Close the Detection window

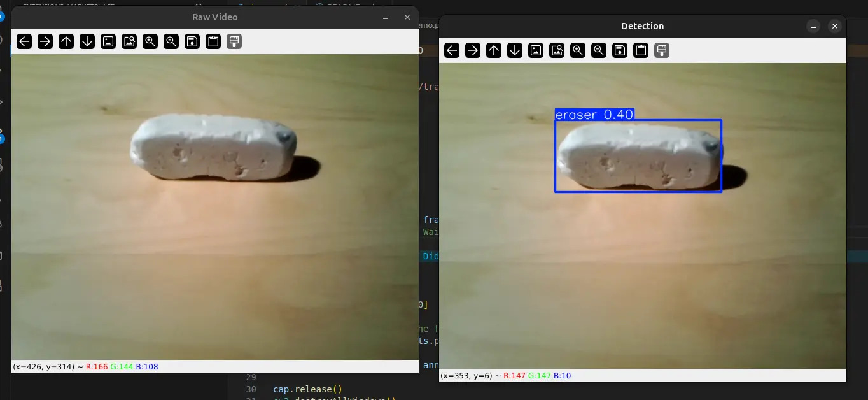click(x=835, y=26)
